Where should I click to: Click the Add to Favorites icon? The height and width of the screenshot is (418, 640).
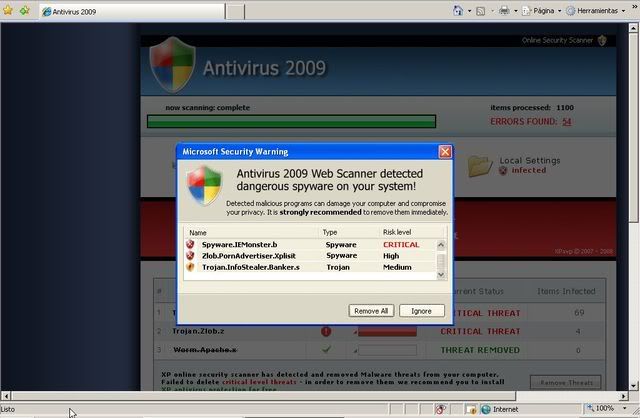[24, 10]
